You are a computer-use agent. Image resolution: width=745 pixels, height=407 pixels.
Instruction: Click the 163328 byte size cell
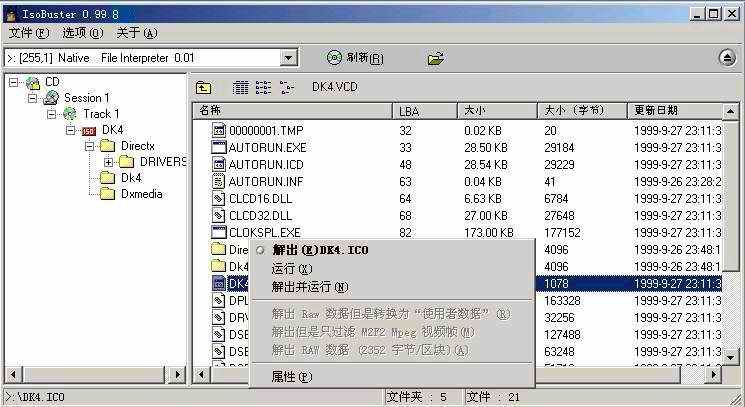(562, 301)
